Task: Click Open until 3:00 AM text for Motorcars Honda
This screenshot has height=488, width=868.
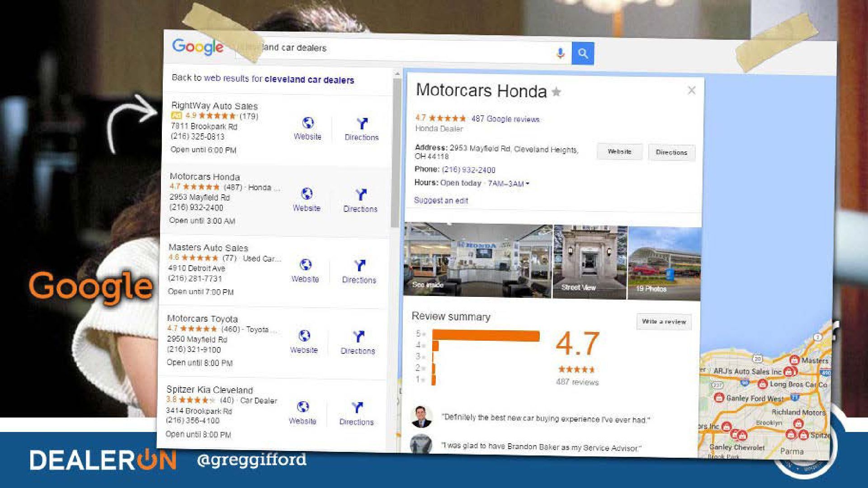Action: (202, 221)
